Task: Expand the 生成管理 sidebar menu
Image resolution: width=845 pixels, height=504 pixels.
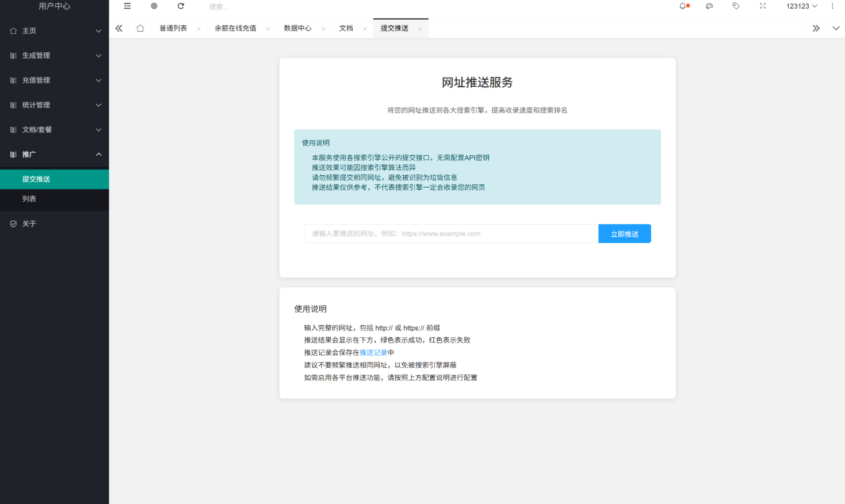Action: (x=54, y=56)
